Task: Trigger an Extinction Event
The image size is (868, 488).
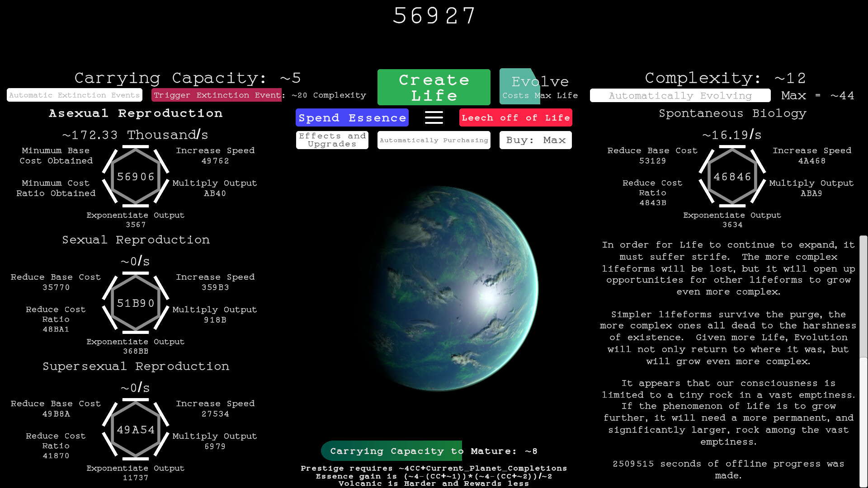Action: 217,95
